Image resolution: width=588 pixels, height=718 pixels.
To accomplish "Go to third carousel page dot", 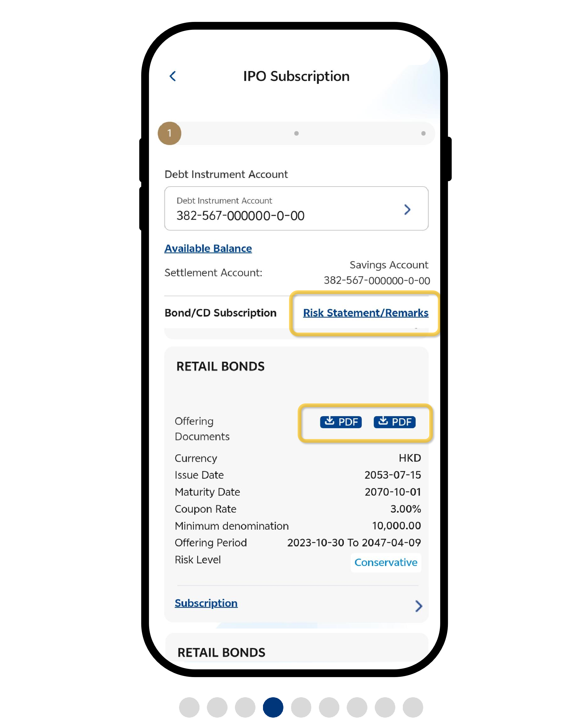I will [245, 707].
